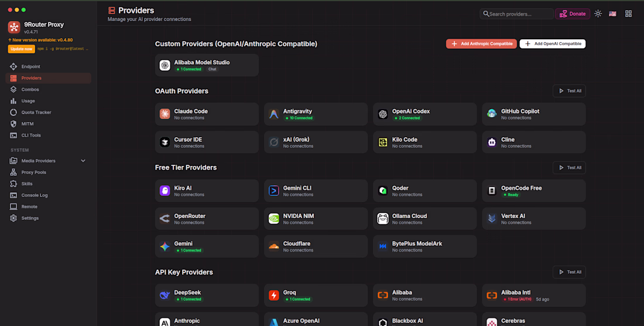Click Test All for Free Tier Providers

click(569, 168)
